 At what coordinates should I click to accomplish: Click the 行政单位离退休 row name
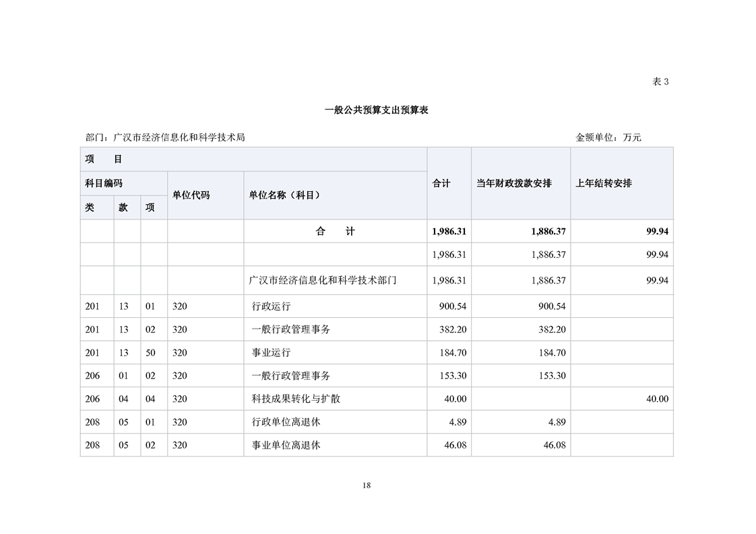(286, 422)
